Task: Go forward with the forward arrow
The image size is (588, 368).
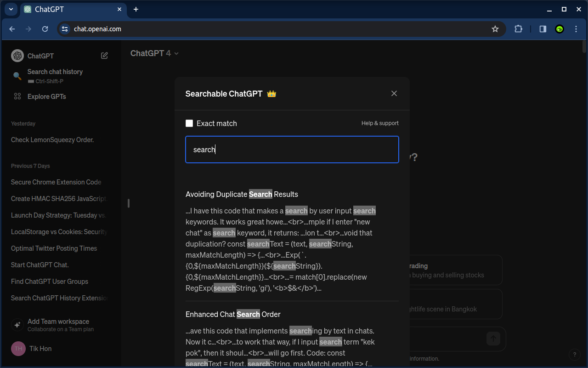Action: (x=28, y=29)
